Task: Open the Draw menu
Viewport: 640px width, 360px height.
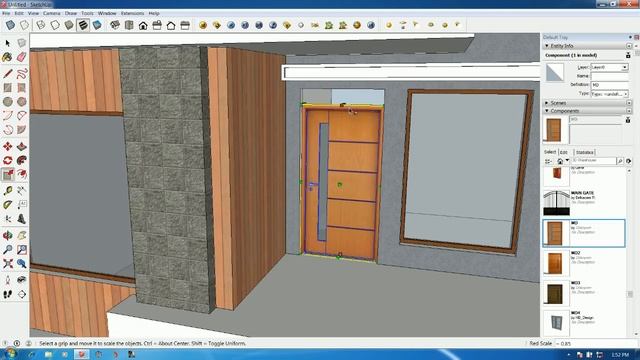Action: (71, 13)
